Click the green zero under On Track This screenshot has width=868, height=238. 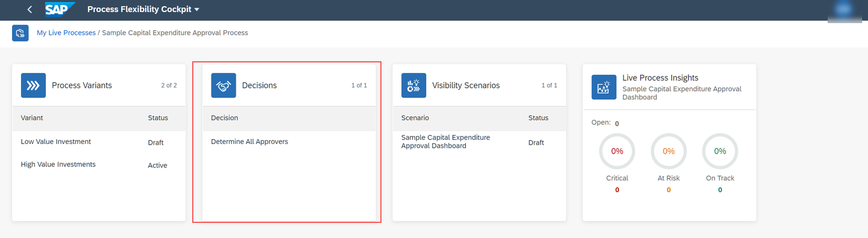pos(720,190)
